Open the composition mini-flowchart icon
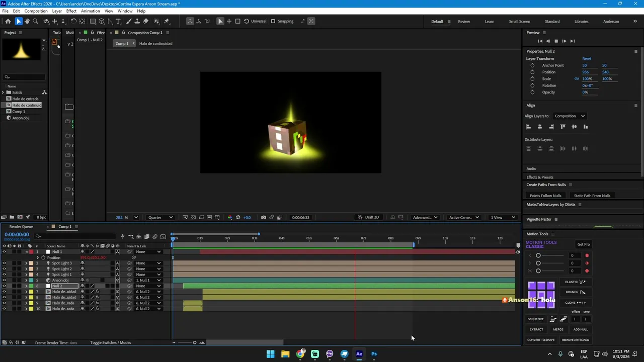The width and height of the screenshot is (644, 362). 131,236
